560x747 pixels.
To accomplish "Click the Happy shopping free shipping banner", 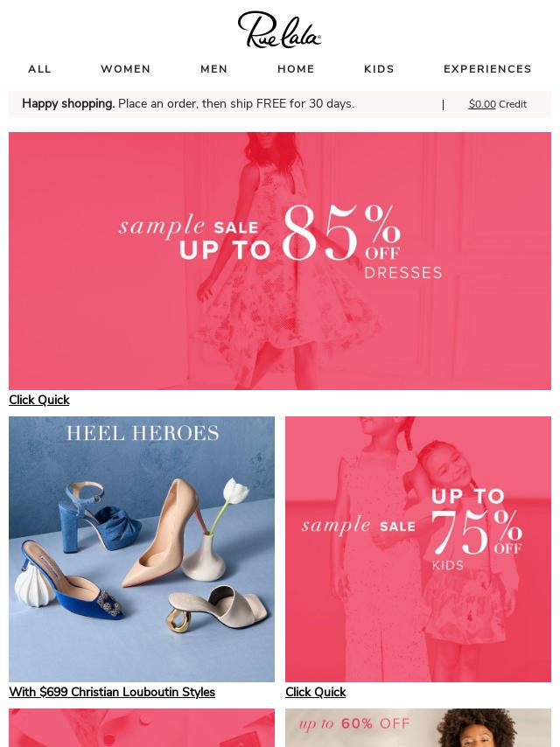I will [188, 103].
